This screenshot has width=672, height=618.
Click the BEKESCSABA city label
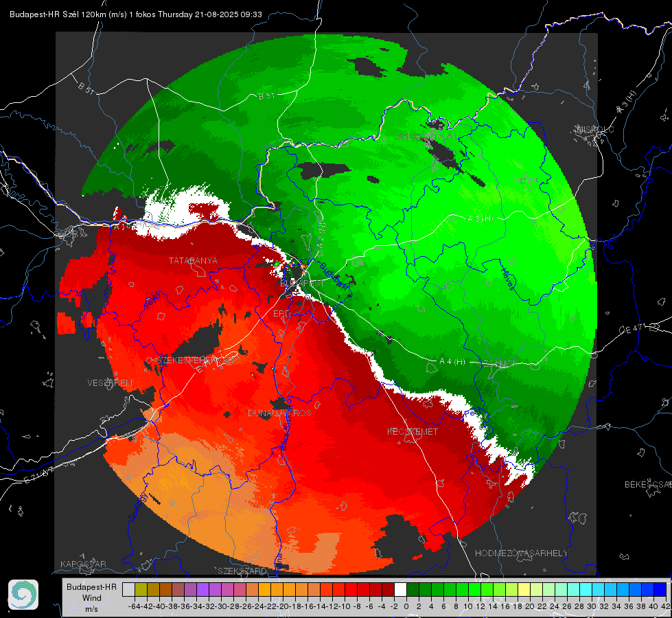[x=648, y=484]
